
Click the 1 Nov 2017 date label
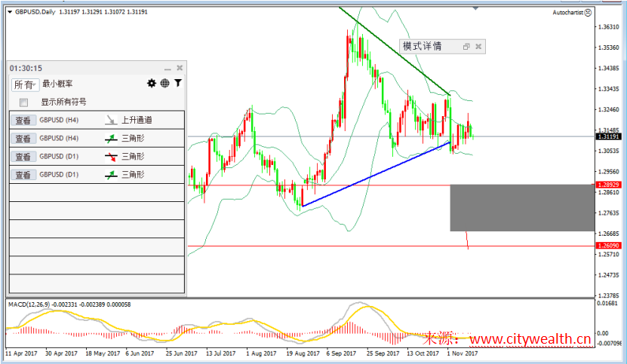[x=463, y=353]
